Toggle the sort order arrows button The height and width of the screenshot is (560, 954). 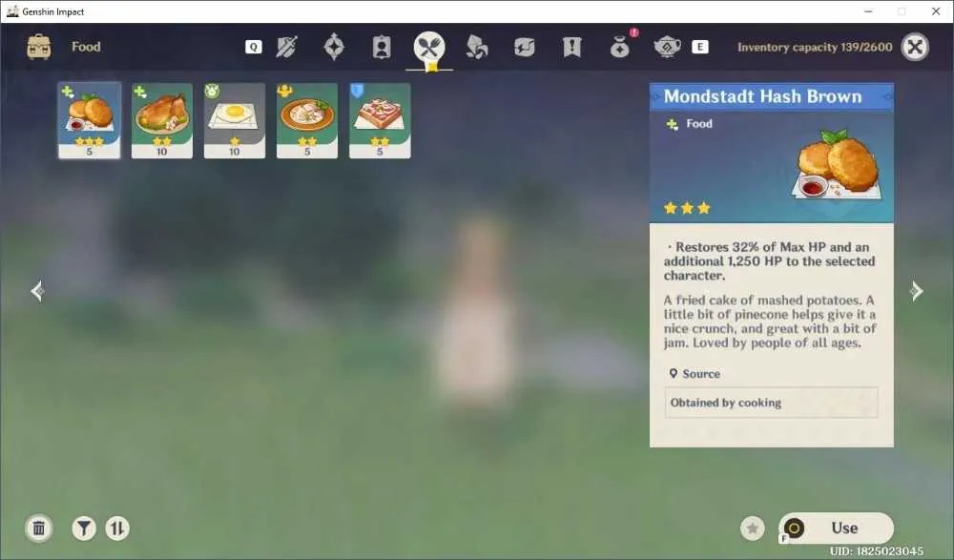(117, 528)
